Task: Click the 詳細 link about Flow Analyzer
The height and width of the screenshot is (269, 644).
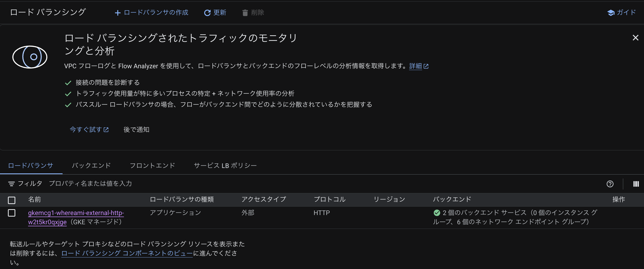Action: coord(416,66)
